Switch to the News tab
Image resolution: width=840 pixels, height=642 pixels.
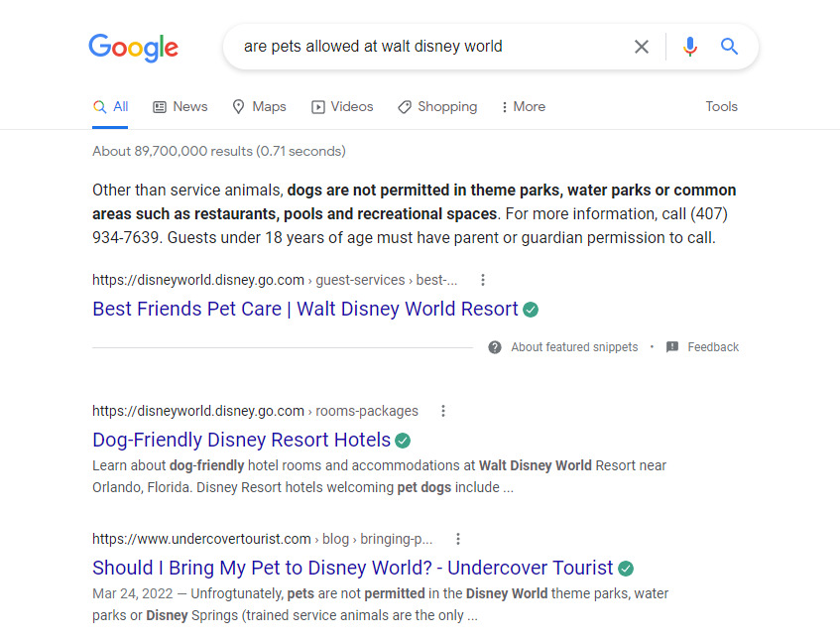[x=180, y=106]
